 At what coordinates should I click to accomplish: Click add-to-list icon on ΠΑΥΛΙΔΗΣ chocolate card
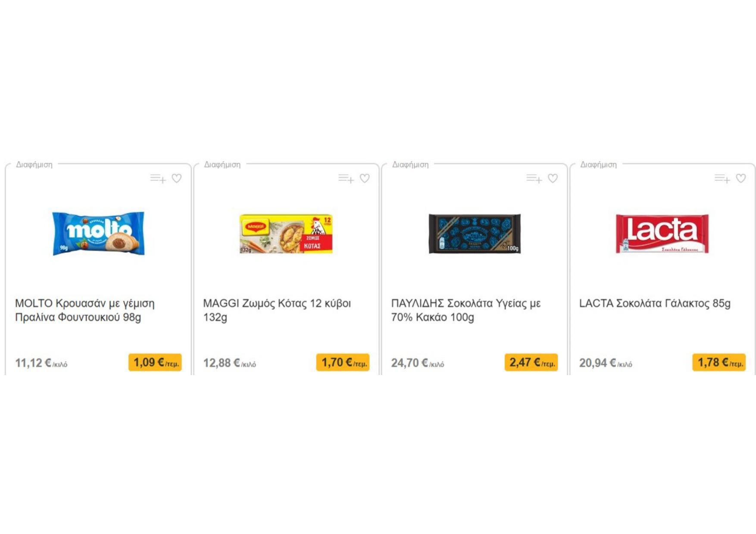[534, 178]
